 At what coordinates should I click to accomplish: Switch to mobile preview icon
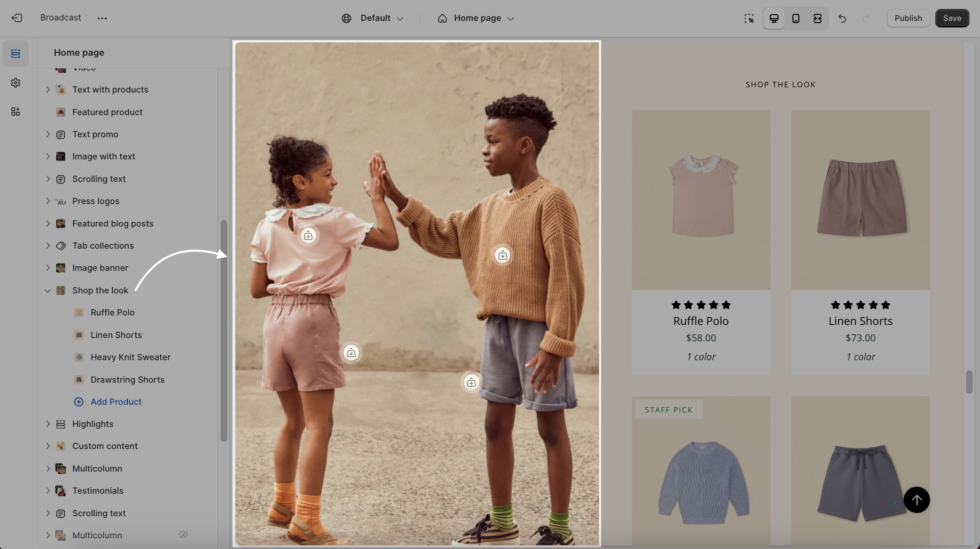(x=795, y=18)
